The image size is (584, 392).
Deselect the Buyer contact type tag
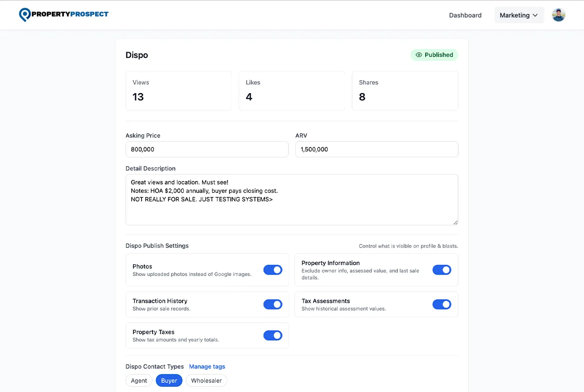[x=169, y=380]
